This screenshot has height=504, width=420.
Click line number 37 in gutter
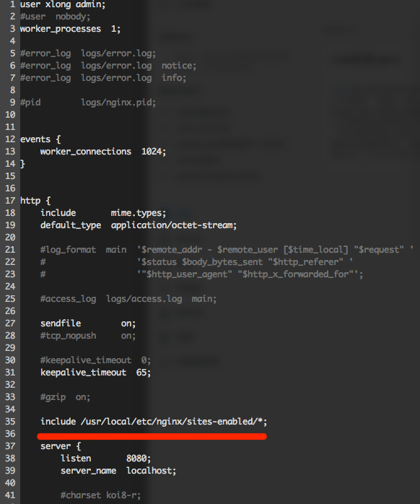pos(10,446)
